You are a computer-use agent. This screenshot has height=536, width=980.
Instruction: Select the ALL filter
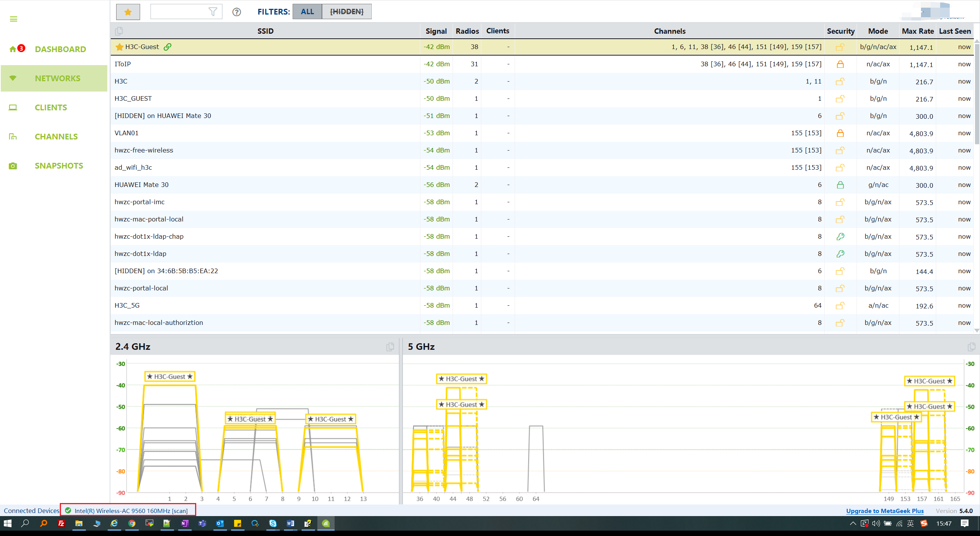click(307, 12)
